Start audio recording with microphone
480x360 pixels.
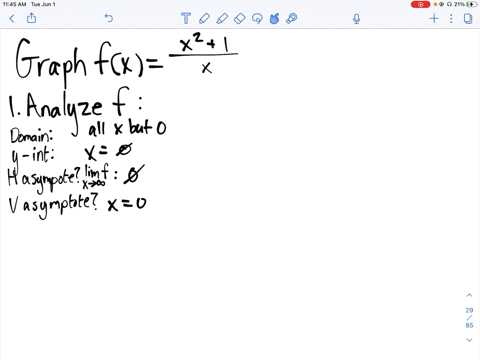click(x=356, y=19)
